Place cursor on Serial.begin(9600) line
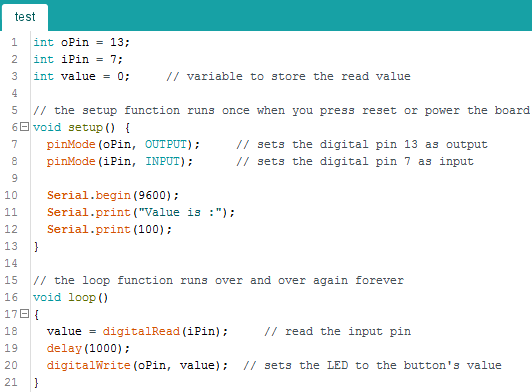The height and width of the screenshot is (392, 532). click(x=113, y=195)
